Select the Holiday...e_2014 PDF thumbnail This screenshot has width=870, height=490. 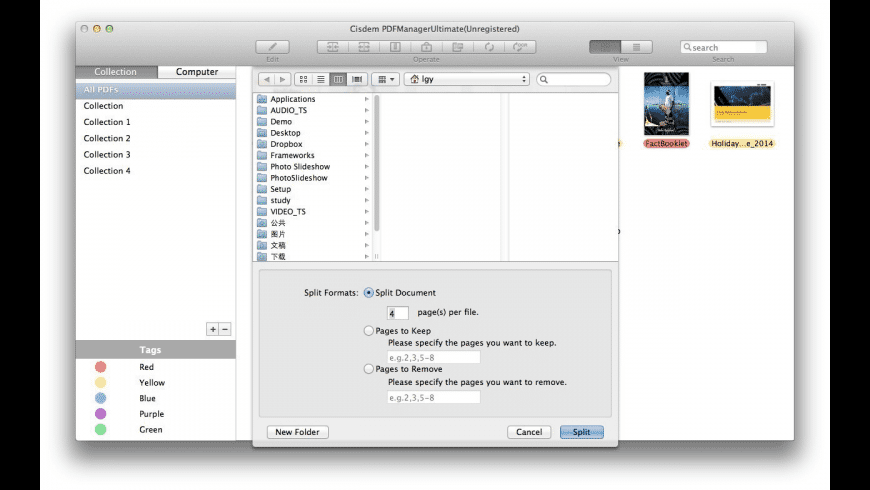[742, 104]
